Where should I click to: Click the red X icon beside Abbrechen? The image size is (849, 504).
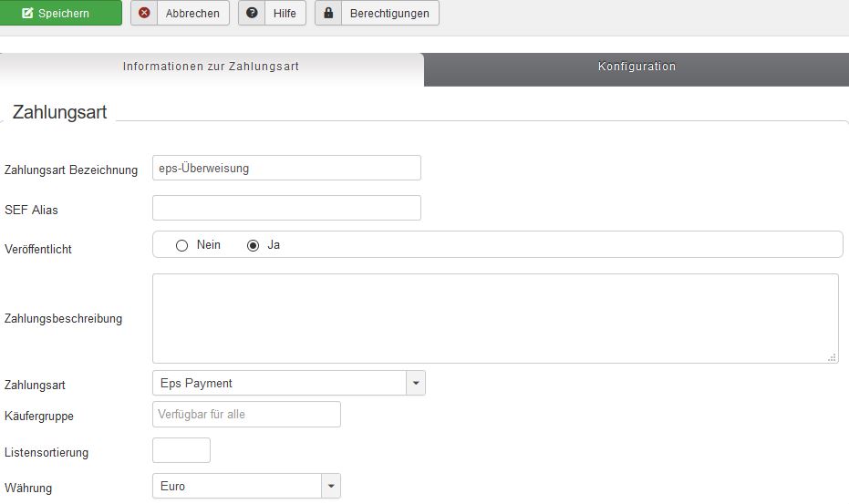(x=144, y=13)
